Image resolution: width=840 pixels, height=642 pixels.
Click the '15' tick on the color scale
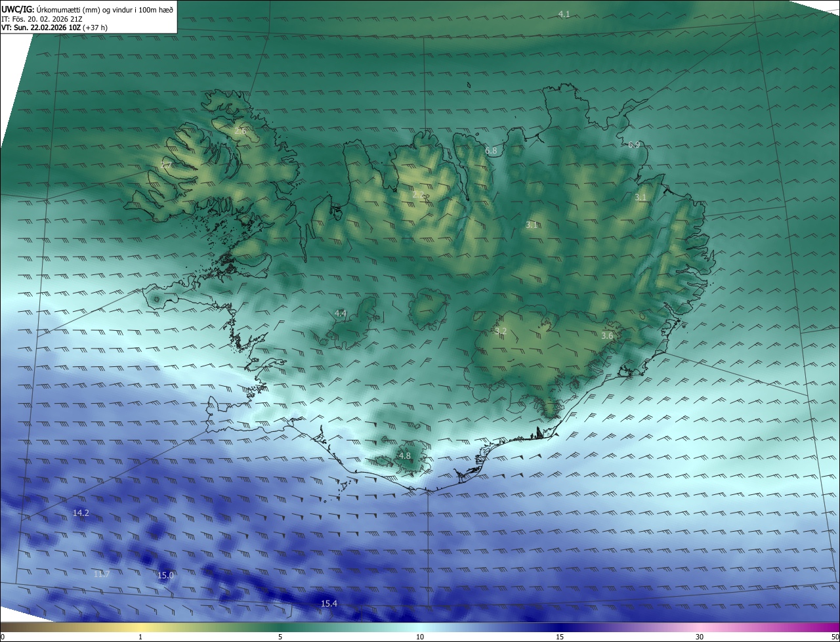click(560, 637)
